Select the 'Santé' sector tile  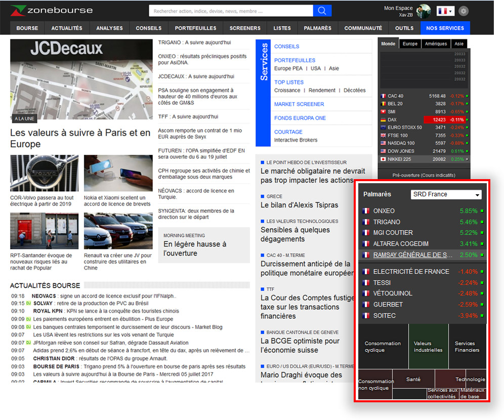(413, 379)
